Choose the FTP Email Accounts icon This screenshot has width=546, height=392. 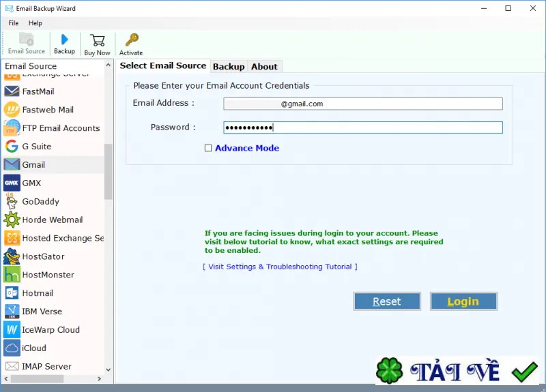click(12, 128)
